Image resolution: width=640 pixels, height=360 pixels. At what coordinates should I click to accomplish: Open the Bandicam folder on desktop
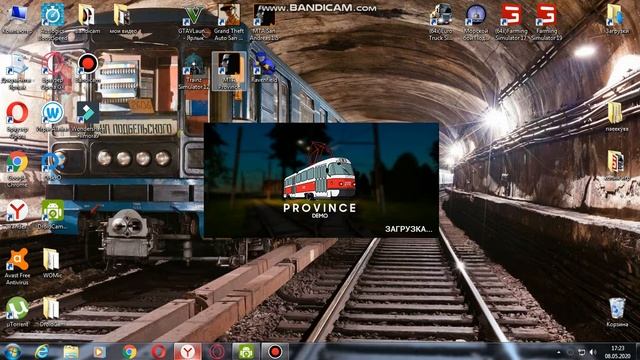point(87,20)
